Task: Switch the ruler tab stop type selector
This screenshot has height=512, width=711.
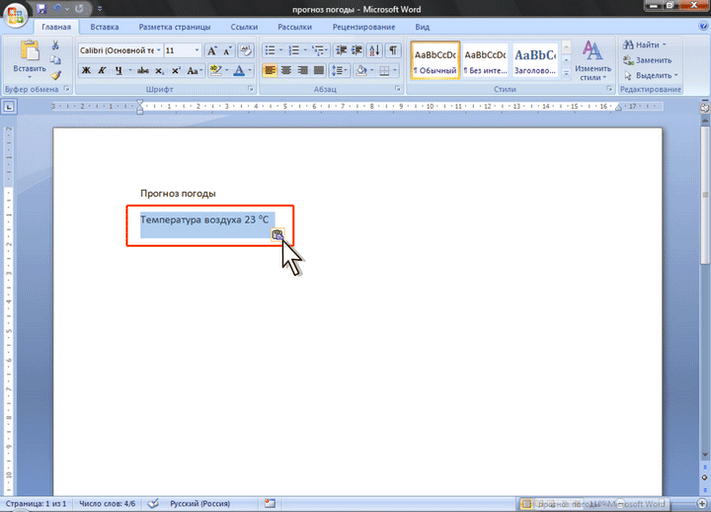Action: click(x=9, y=107)
